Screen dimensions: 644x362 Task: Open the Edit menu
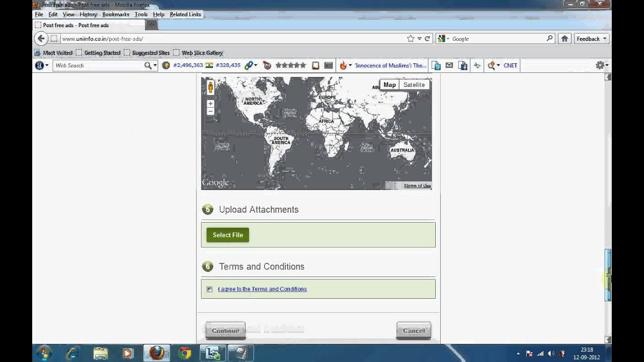pyautogui.click(x=53, y=15)
